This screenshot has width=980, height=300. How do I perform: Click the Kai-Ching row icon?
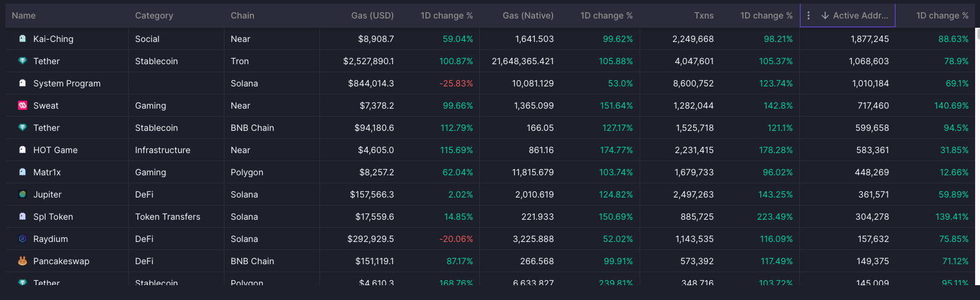click(23, 39)
